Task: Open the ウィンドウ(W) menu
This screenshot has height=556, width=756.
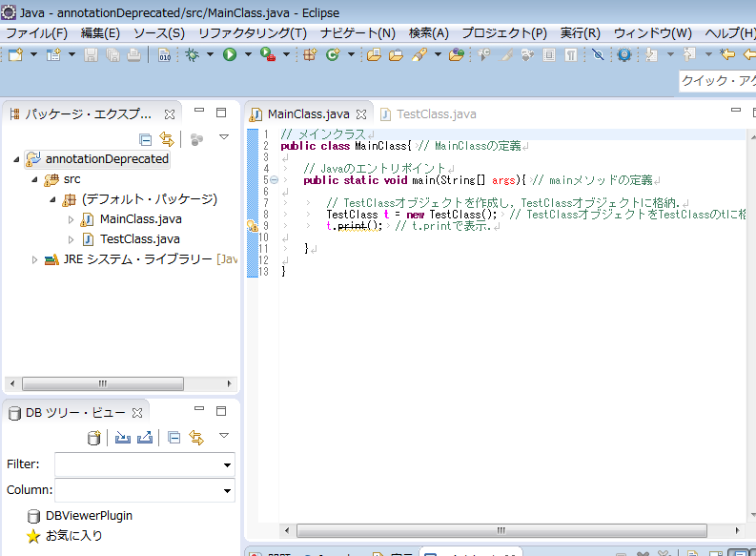Action: (652, 32)
